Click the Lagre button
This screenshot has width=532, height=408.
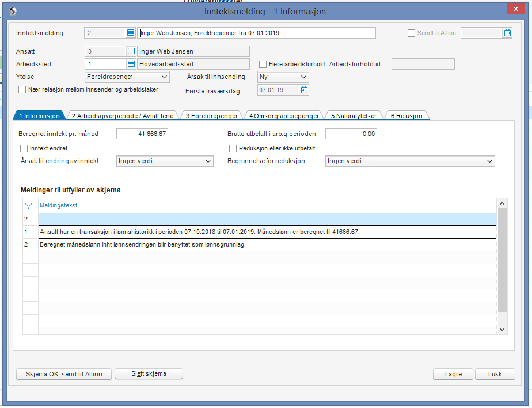(453, 374)
